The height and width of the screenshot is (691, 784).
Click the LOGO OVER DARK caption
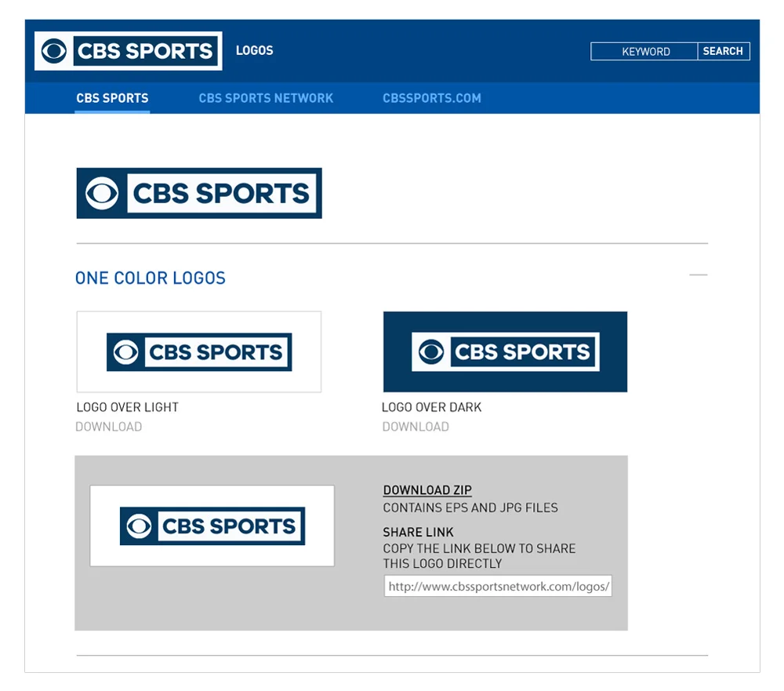(x=431, y=407)
